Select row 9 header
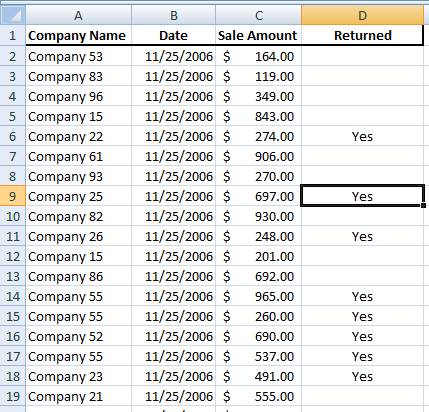The image size is (429, 412). 13,196
